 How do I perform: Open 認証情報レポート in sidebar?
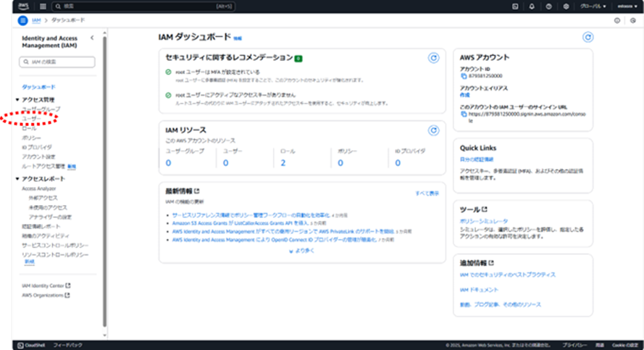pyautogui.click(x=41, y=226)
